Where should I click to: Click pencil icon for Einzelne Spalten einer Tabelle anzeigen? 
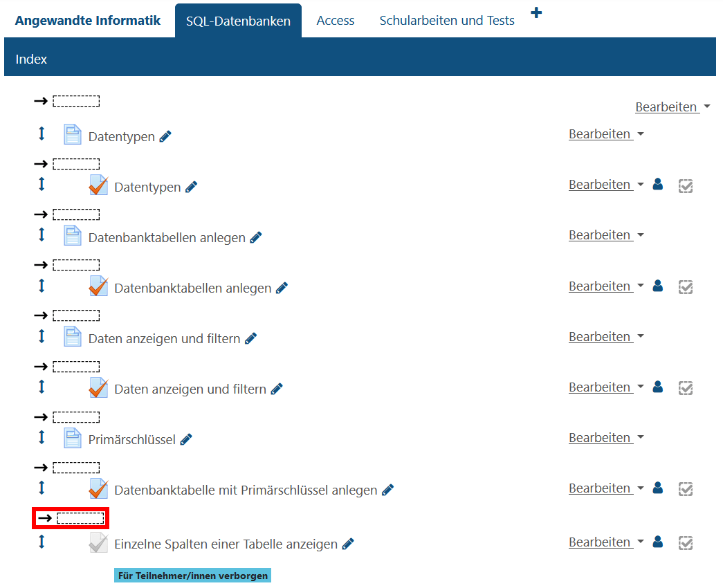pos(348,544)
